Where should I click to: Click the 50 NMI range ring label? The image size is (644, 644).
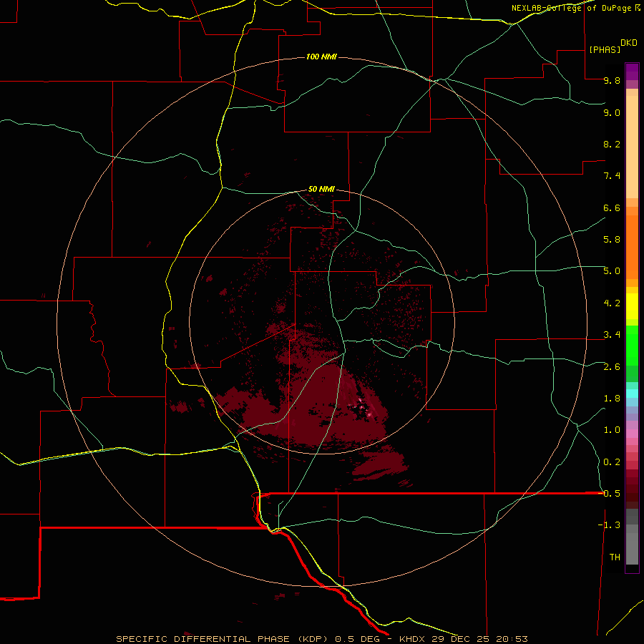[321, 189]
